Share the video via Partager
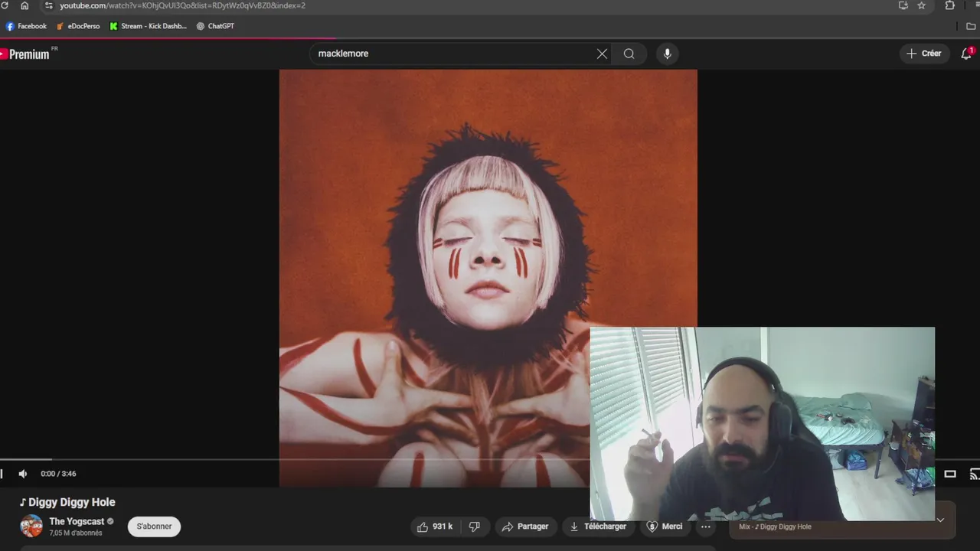Image resolution: width=980 pixels, height=551 pixels. [525, 527]
